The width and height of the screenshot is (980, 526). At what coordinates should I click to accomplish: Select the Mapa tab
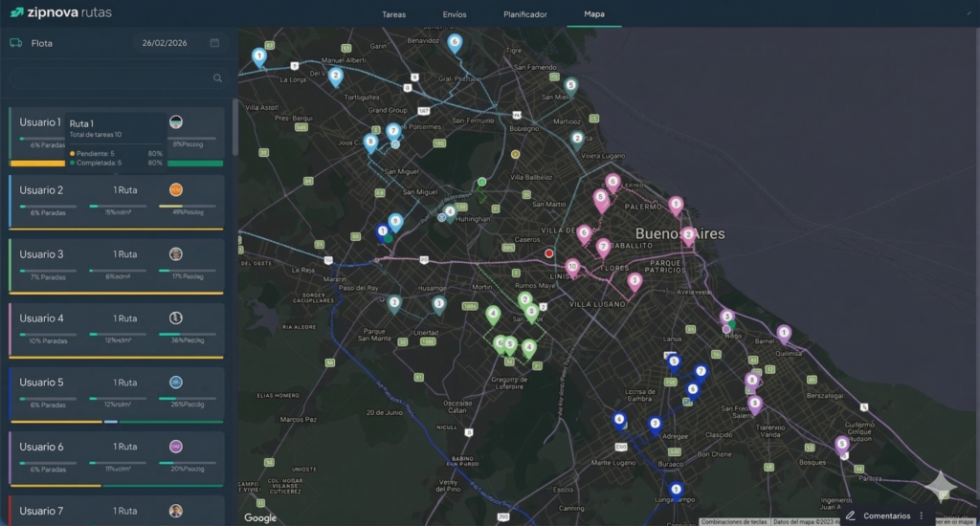point(593,13)
